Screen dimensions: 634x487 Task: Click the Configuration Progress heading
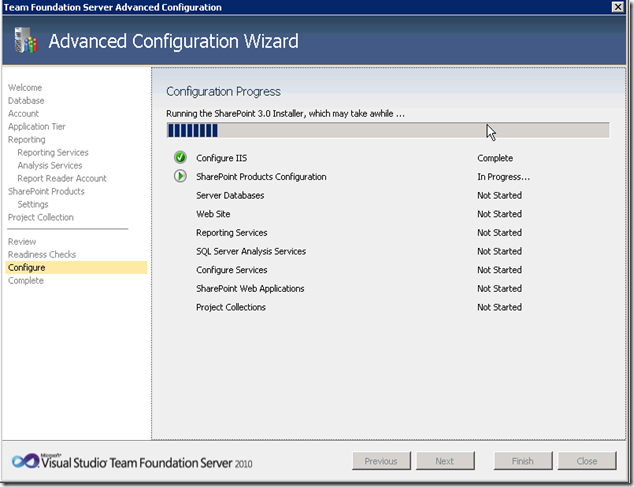[x=223, y=92]
